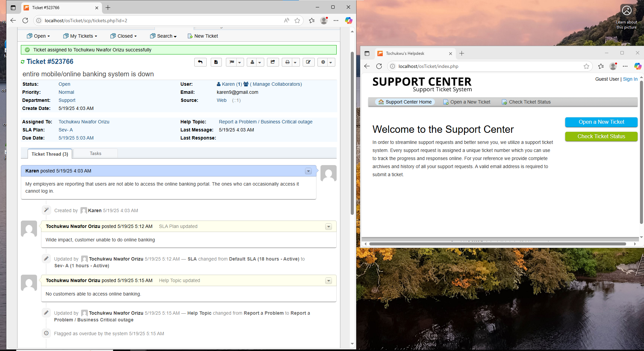Click the flag status icon in ticket toolbar
Image resolution: width=644 pixels, height=351 pixels.
coord(232,62)
